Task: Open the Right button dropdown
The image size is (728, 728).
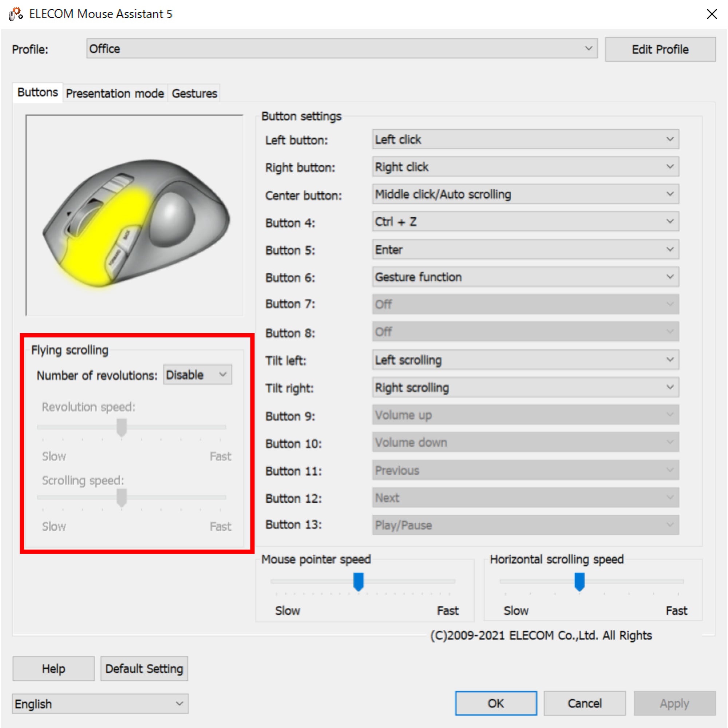Action: click(x=526, y=167)
